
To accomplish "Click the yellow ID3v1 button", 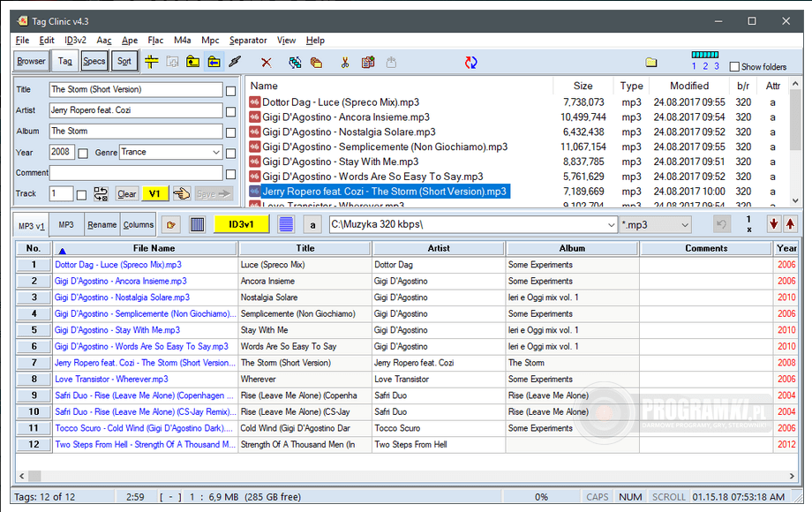I will (241, 225).
